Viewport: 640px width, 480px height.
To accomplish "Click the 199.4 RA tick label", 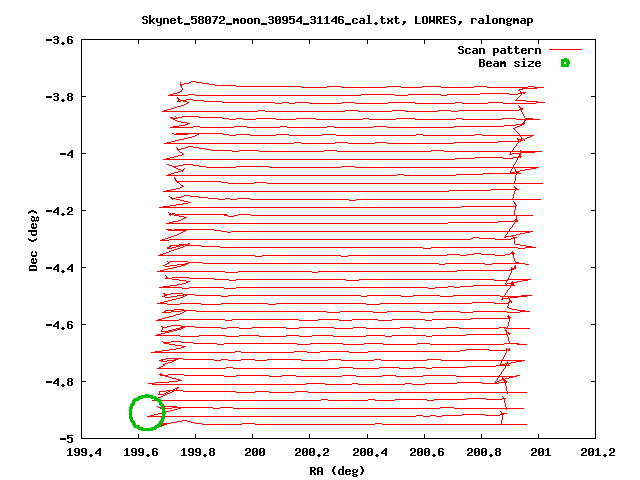I will pyautogui.click(x=84, y=452).
